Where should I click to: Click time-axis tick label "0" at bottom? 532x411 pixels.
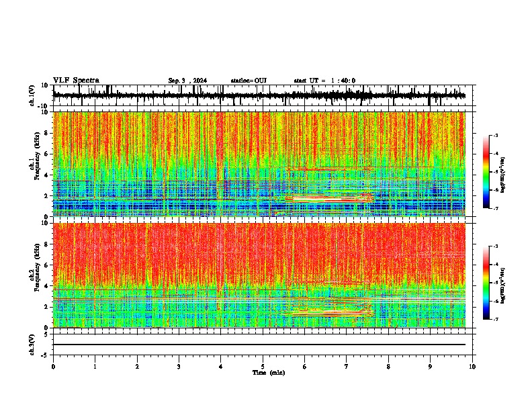click(x=53, y=367)
